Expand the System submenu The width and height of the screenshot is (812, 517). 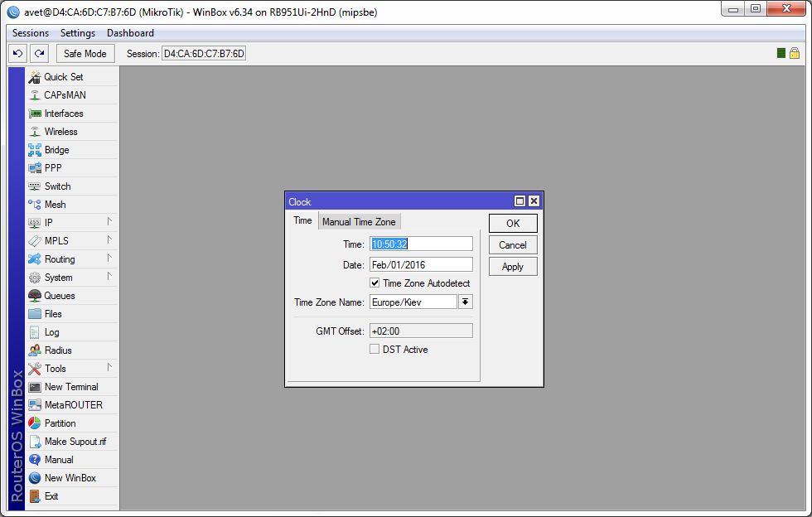click(58, 278)
